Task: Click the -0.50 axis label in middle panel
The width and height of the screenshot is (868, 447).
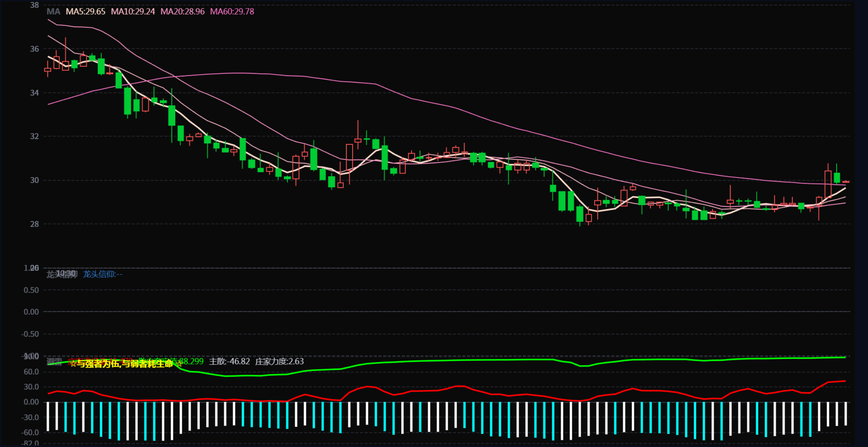Action: pos(30,334)
